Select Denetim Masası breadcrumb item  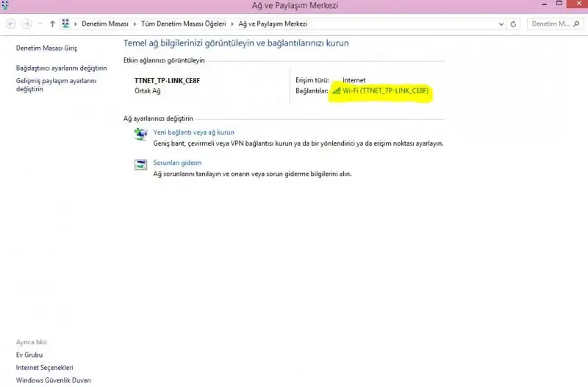click(104, 24)
